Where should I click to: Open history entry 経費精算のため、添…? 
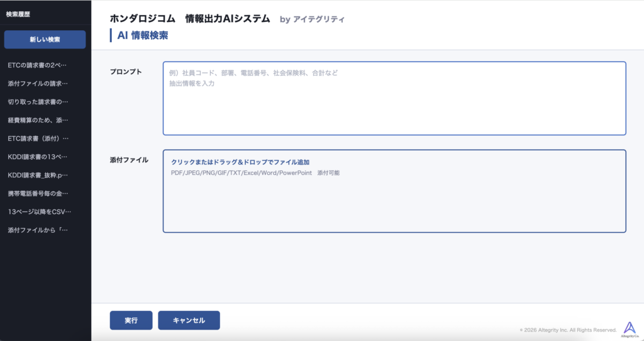click(38, 120)
